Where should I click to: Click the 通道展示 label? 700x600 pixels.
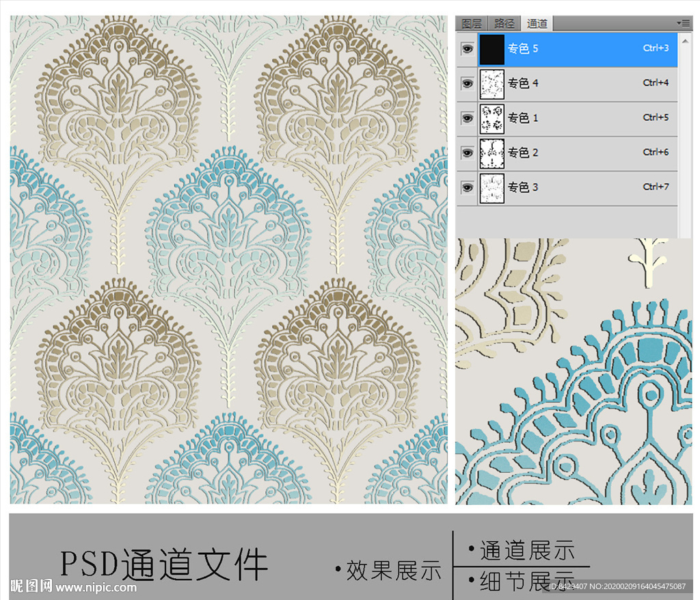tap(527, 550)
